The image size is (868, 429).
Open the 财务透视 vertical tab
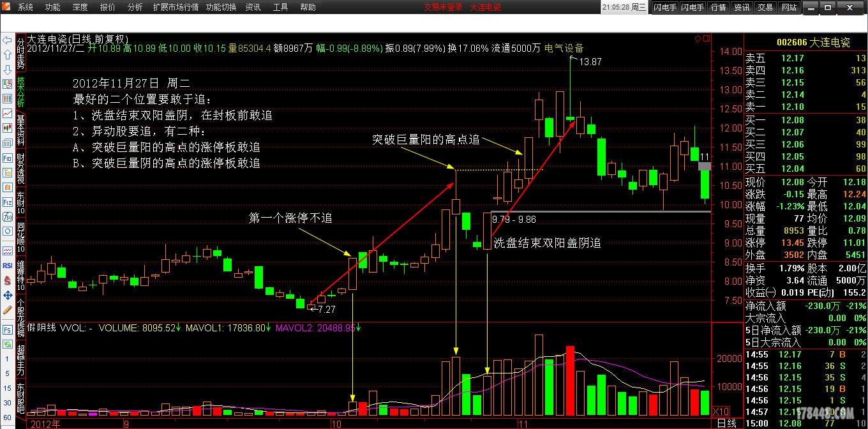(x=20, y=168)
